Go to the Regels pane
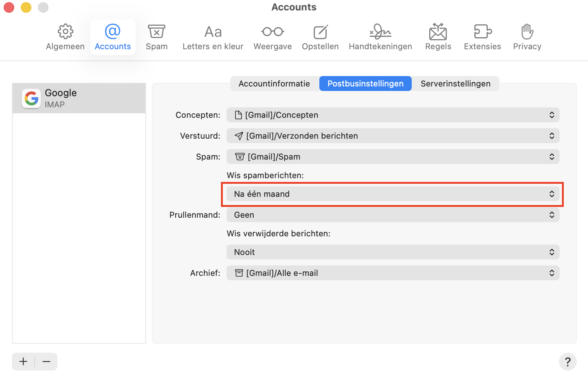 [438, 37]
